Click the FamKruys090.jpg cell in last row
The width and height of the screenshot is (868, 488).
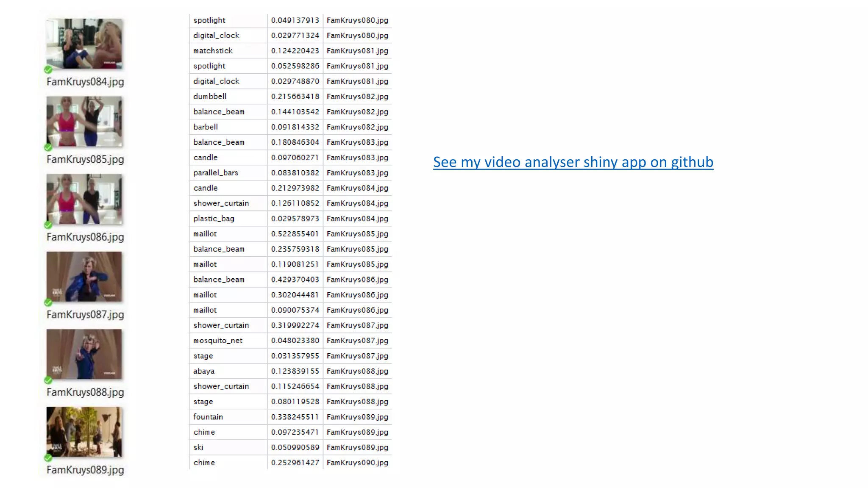point(357,463)
